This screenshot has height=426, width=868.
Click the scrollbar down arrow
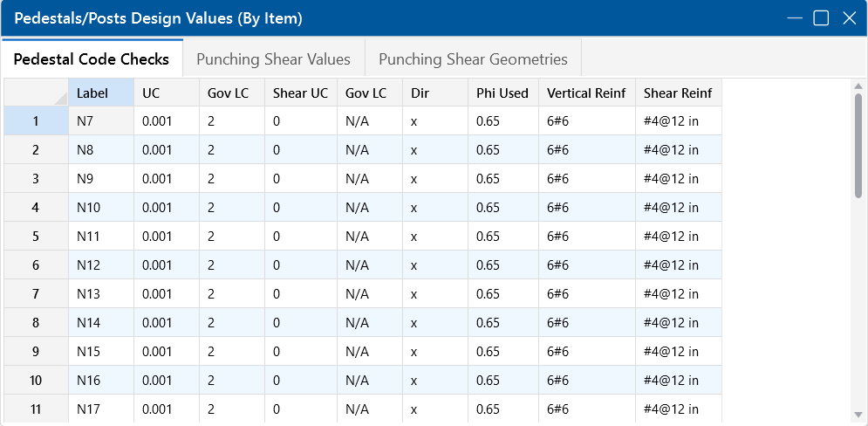pyautogui.click(x=858, y=415)
